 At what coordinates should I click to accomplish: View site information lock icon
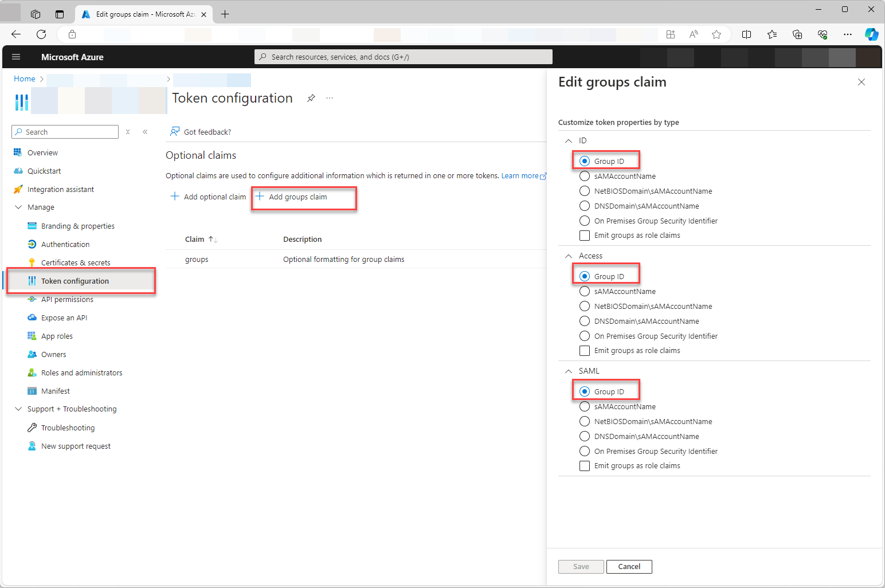[72, 34]
